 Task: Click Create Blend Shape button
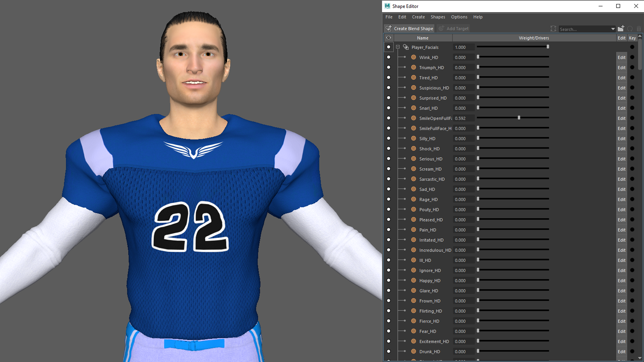pos(409,29)
